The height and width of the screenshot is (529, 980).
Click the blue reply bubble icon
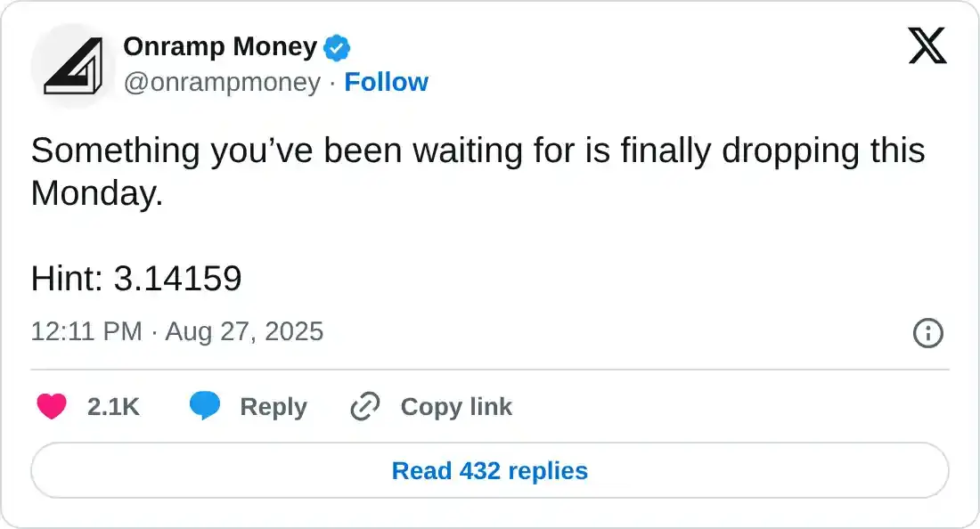click(205, 407)
